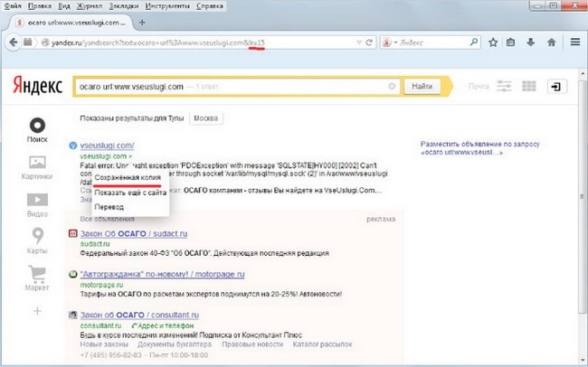Click the sudact.ru green URL
The height and width of the screenshot is (367, 588).
[95, 244]
